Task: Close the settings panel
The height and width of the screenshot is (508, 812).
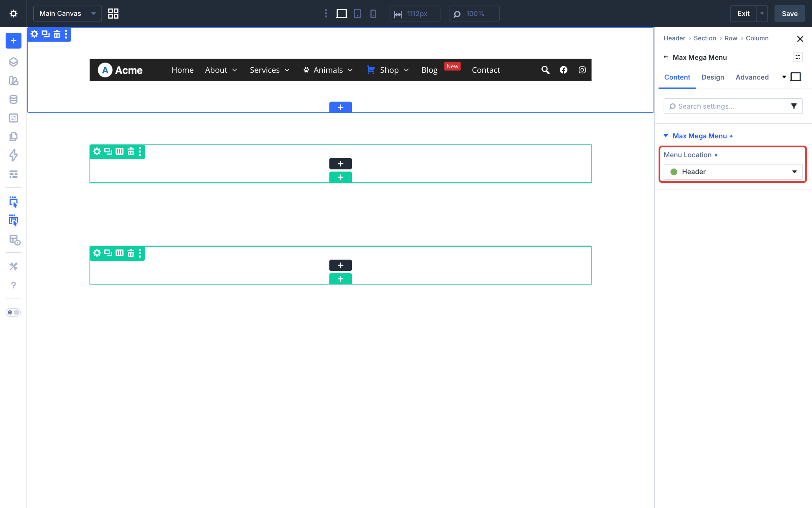Action: tap(800, 39)
